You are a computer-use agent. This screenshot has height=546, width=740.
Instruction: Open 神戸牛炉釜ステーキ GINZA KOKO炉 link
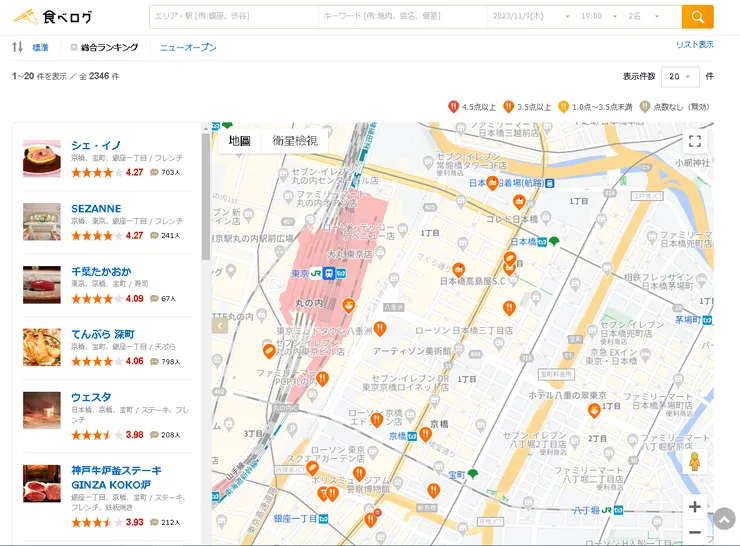click(116, 478)
